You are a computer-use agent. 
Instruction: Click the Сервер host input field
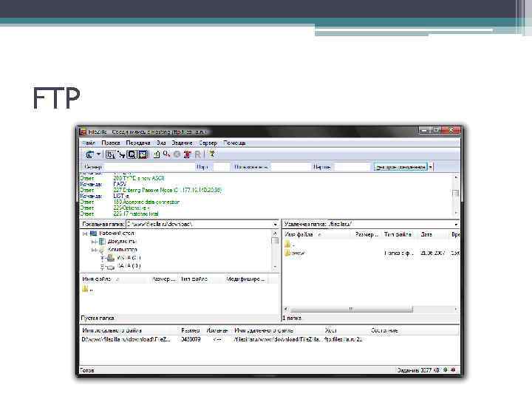click(x=149, y=167)
